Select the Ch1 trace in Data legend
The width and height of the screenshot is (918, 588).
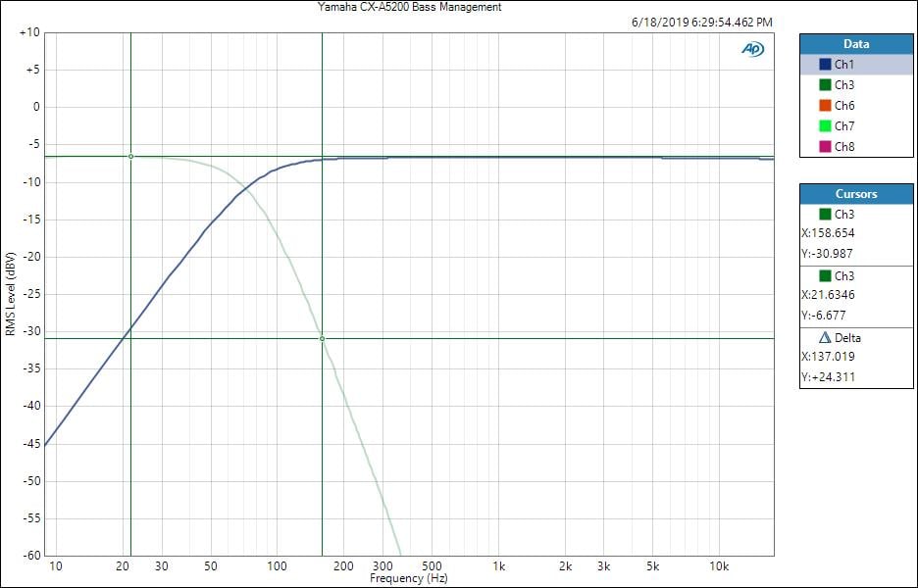pyautogui.click(x=844, y=65)
